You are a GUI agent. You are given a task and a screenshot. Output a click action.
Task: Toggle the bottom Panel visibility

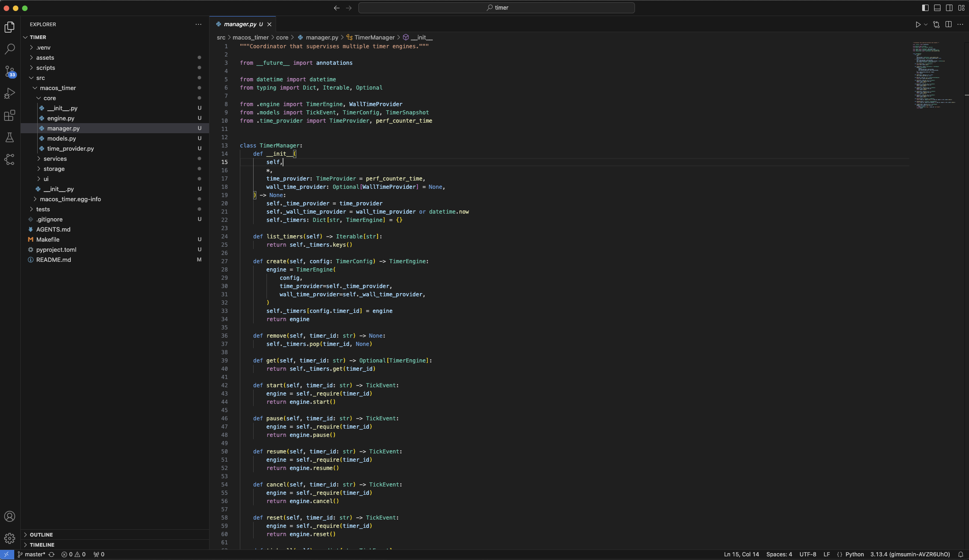[937, 8]
